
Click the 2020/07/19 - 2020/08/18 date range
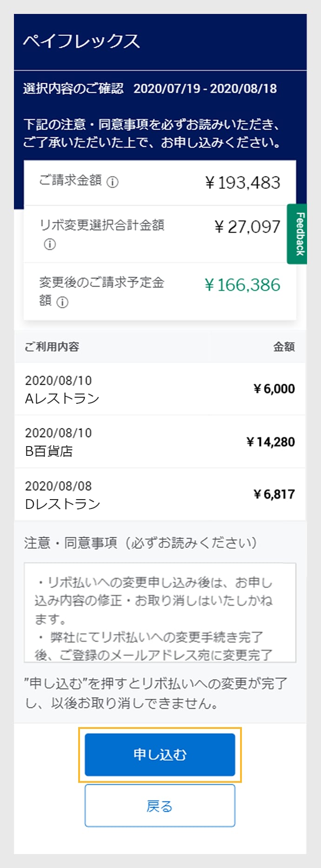pyautogui.click(x=205, y=88)
